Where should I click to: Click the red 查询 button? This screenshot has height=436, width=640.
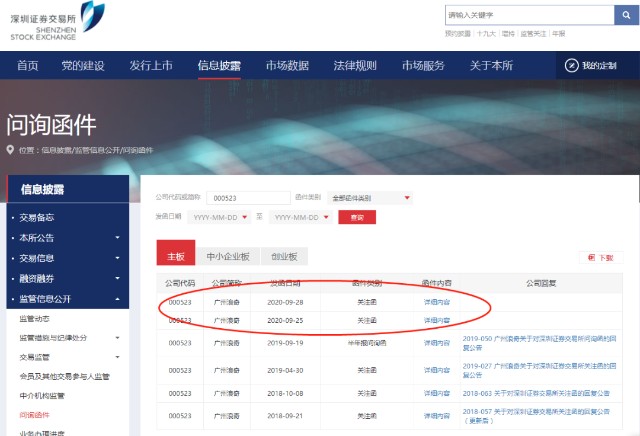(356, 217)
